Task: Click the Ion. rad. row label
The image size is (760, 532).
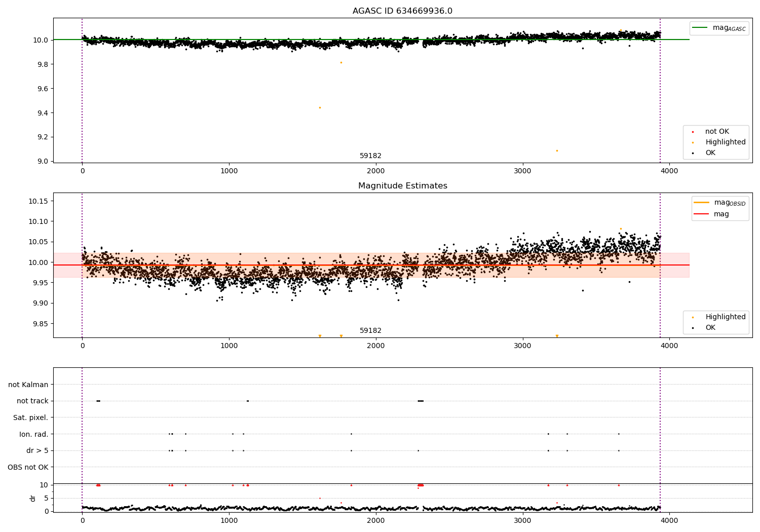Action: point(34,434)
